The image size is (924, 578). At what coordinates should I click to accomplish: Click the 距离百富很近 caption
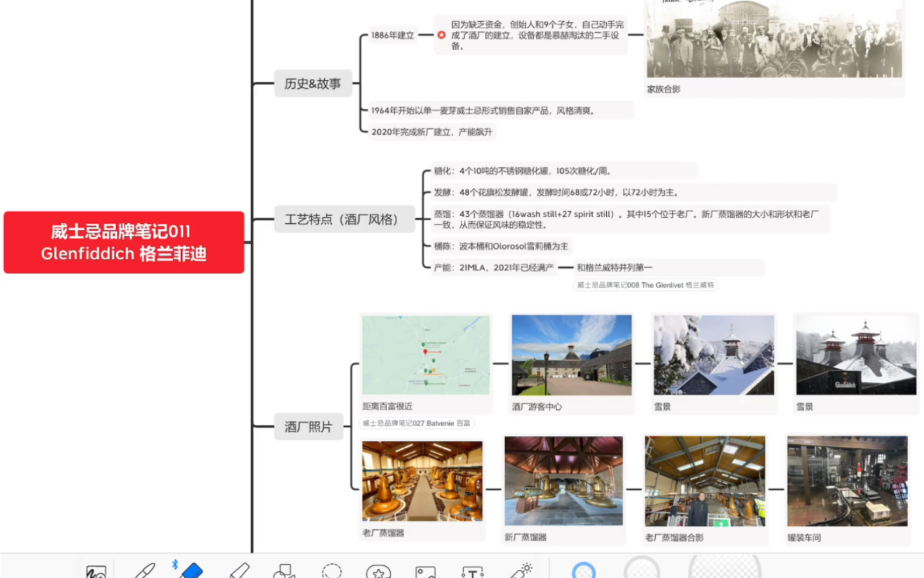point(387,406)
